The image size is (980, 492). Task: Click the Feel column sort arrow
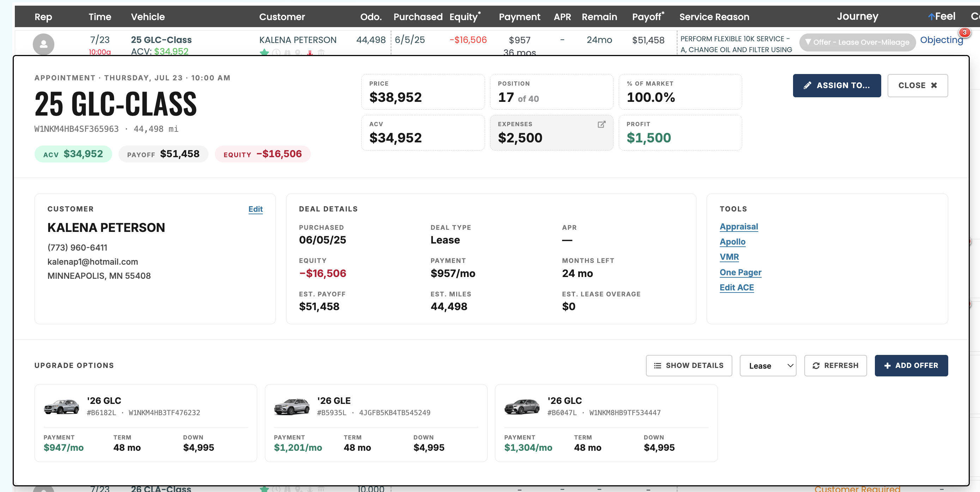coord(931,17)
